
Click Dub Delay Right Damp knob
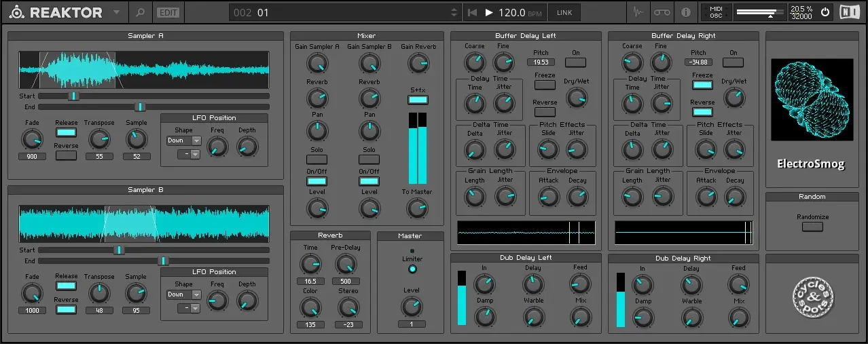click(x=643, y=317)
